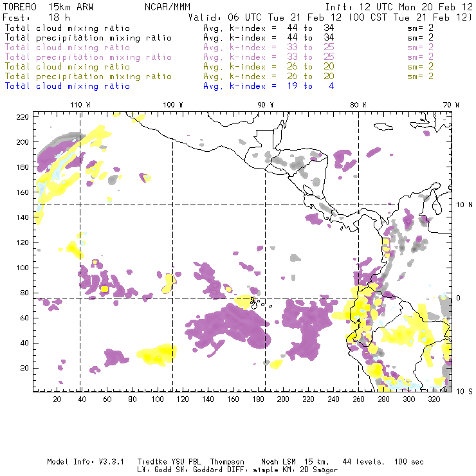Image resolution: width=476 pixels, height=476 pixels.
Task: Click the black 'Total precipitation mixing ratio' legend line
Action: [x=88, y=38]
